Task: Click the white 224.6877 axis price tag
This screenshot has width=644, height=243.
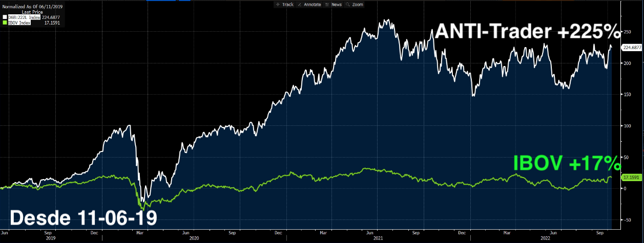Action: pyautogui.click(x=632, y=47)
